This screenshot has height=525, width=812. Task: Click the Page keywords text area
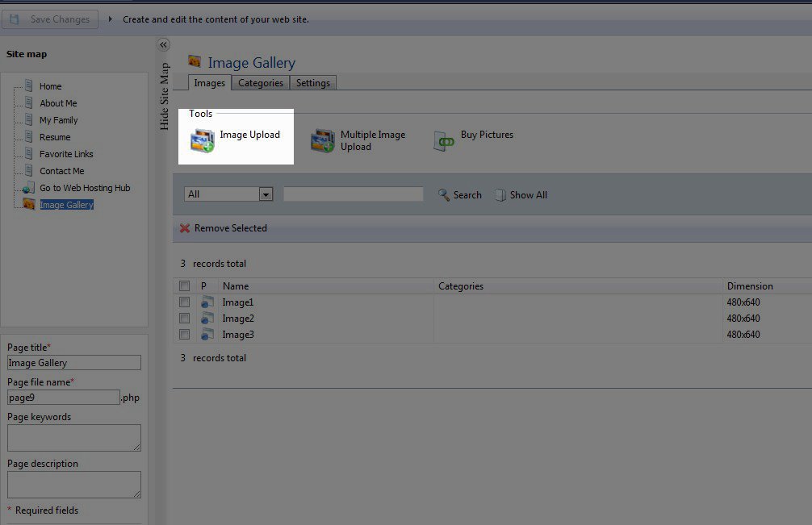coord(73,438)
